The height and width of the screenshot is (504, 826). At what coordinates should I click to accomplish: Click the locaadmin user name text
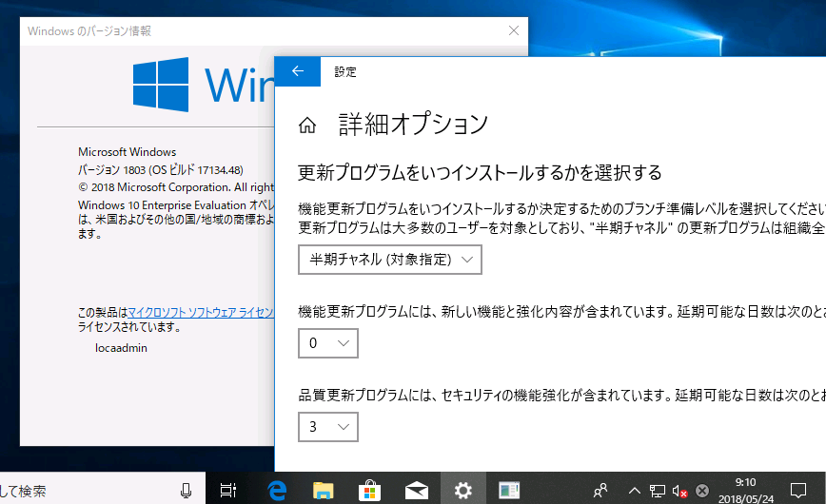click(121, 348)
